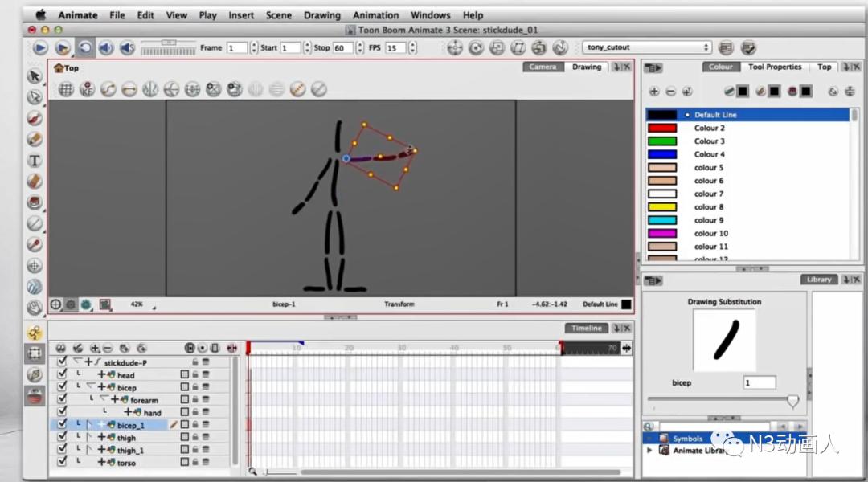Toggle the Sound button in playback toolbar
The height and width of the screenshot is (482, 868).
pyautogui.click(x=106, y=48)
